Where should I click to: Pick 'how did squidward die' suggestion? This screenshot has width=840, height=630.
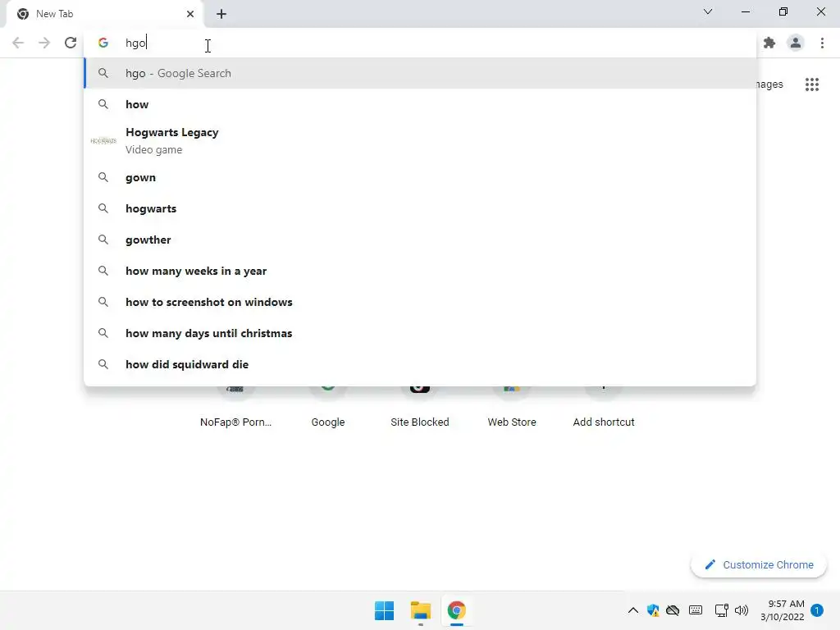pyautogui.click(x=420, y=364)
